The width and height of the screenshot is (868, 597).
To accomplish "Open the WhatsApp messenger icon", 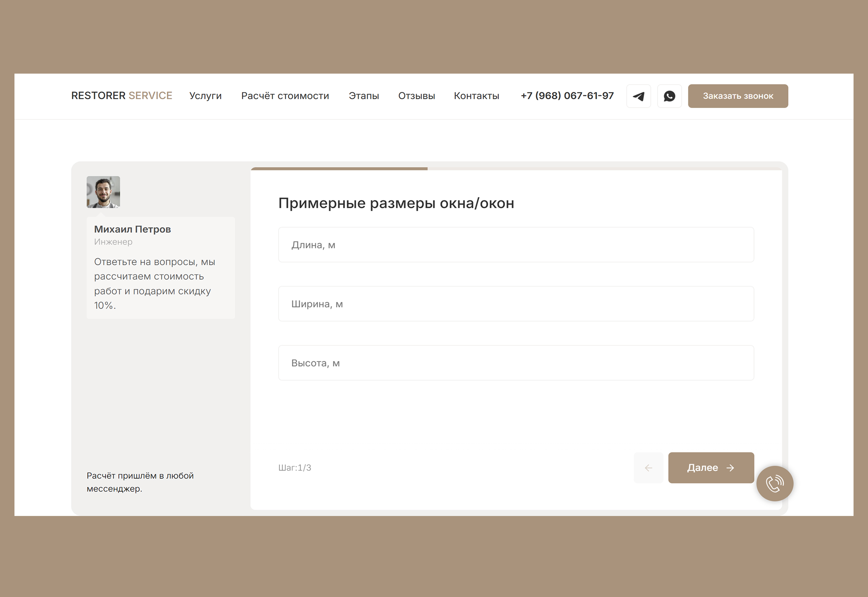I will click(x=669, y=96).
